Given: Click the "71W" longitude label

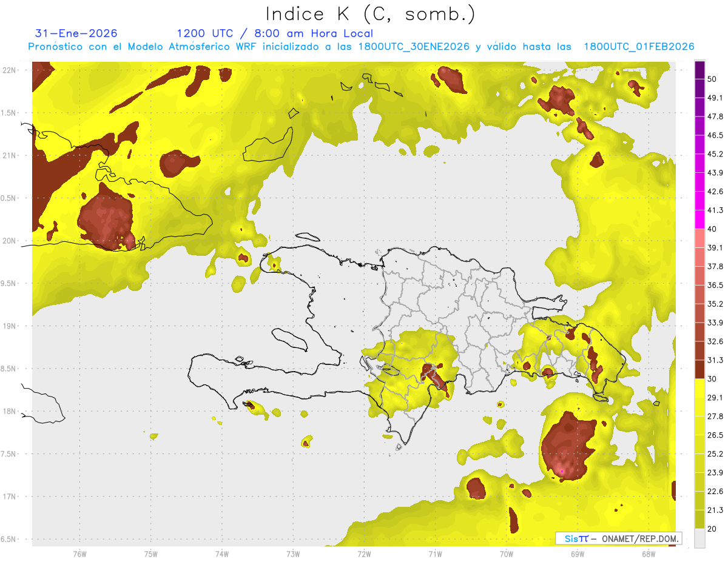Looking at the screenshot, I should click(x=435, y=554).
